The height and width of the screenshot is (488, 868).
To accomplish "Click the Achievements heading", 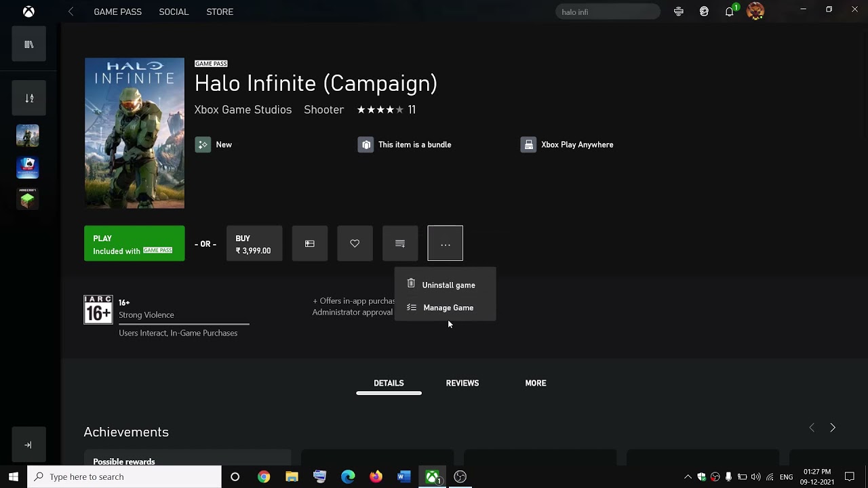I will [x=126, y=432].
